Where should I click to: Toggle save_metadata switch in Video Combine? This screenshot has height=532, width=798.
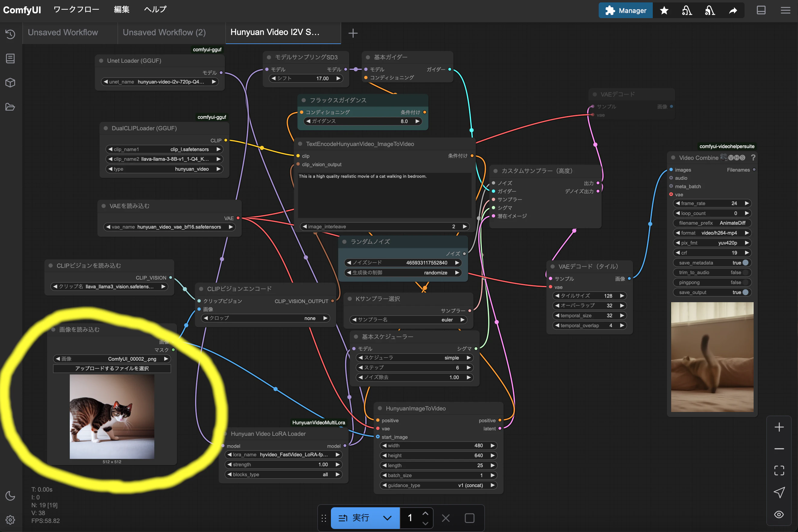[745, 263]
